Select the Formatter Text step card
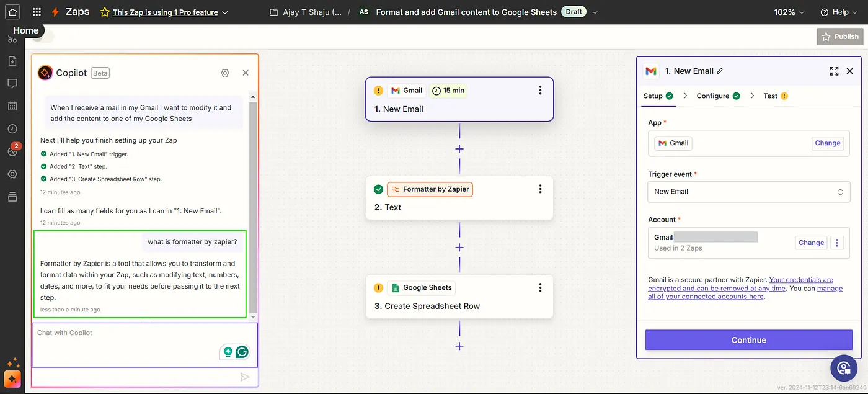The image size is (868, 394). pos(459,198)
